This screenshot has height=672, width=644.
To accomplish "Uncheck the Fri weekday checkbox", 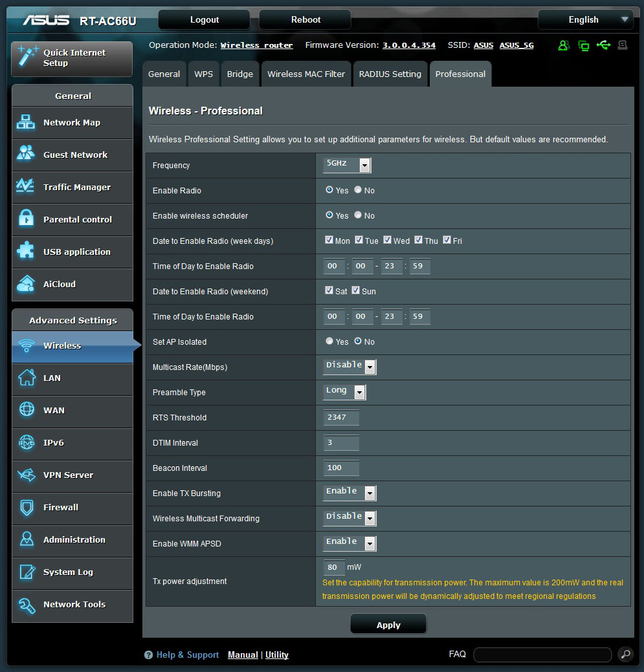I will pyautogui.click(x=447, y=239).
